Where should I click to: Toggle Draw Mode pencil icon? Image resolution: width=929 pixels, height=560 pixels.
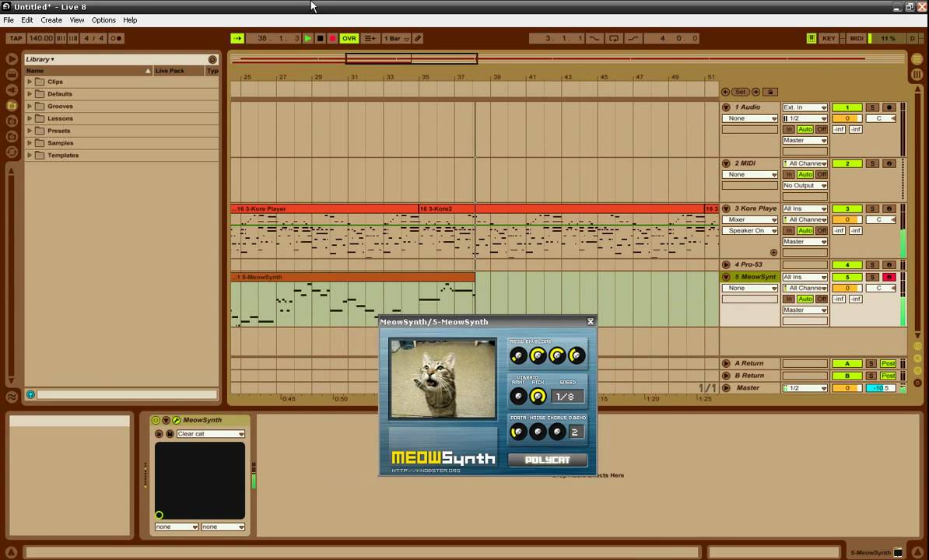click(x=419, y=38)
